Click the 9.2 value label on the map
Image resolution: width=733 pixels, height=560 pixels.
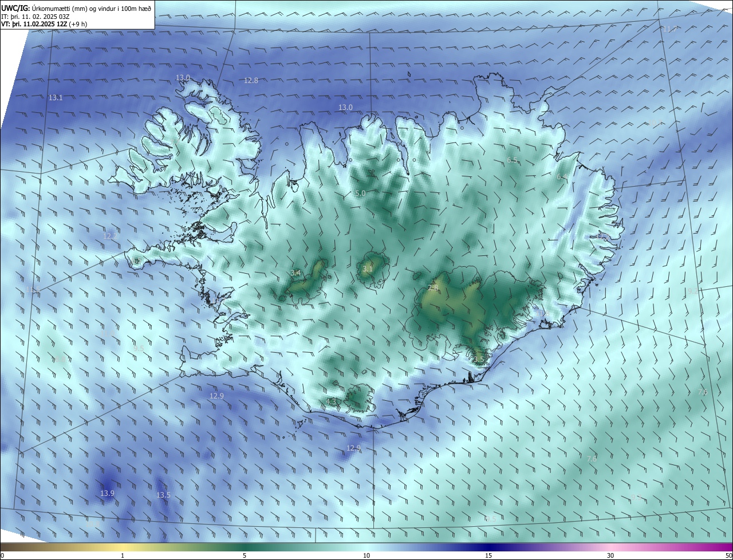coord(692,291)
